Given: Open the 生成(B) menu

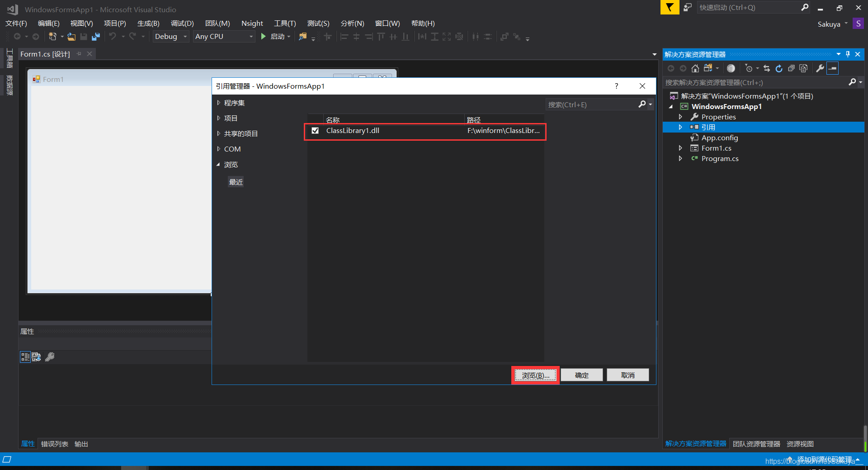Looking at the screenshot, I should pyautogui.click(x=148, y=24).
